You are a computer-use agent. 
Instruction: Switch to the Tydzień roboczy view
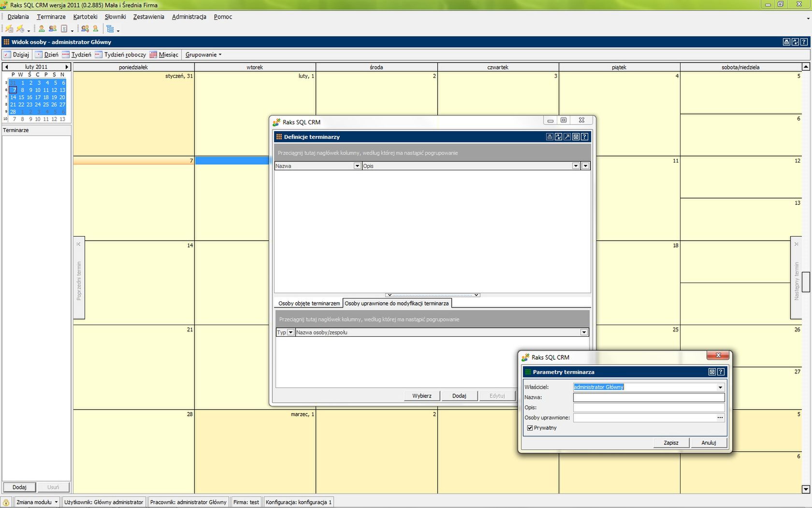point(120,55)
